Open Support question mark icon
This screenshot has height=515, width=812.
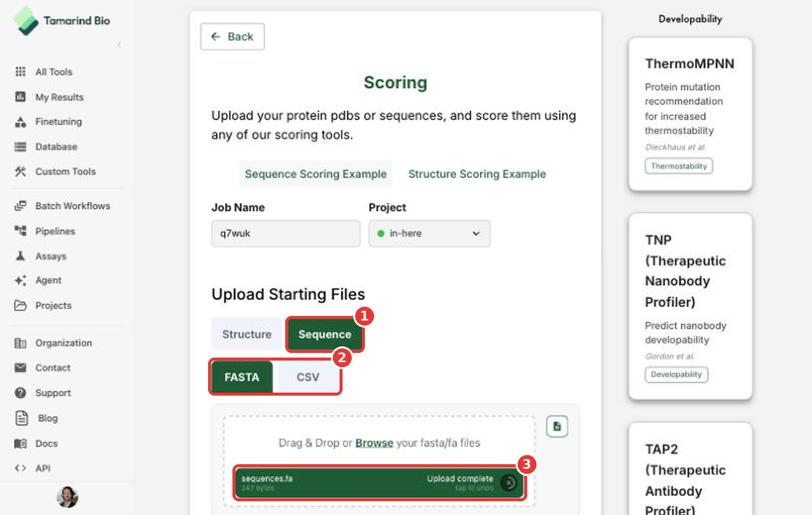pyautogui.click(x=20, y=393)
